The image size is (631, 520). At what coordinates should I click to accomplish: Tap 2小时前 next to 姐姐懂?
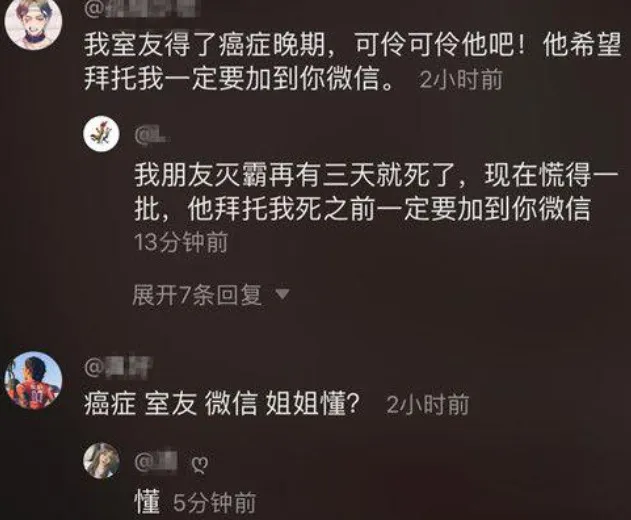pyautogui.click(x=427, y=404)
